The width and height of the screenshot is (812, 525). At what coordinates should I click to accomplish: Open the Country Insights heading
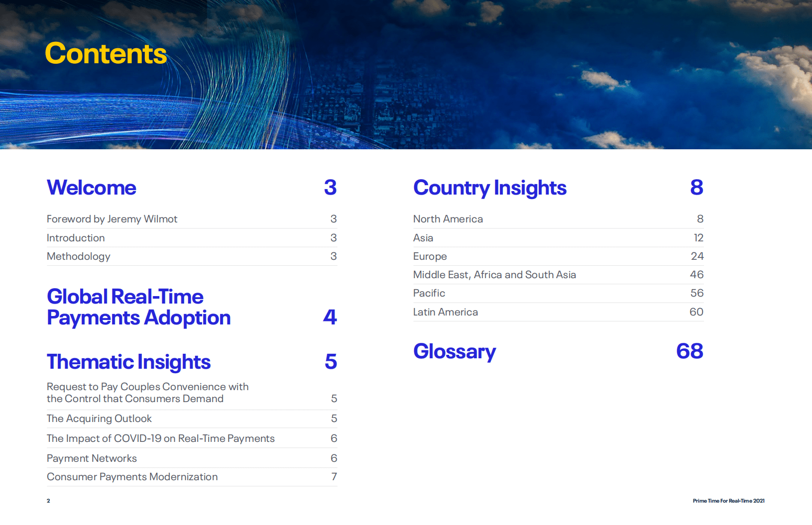[x=489, y=188]
